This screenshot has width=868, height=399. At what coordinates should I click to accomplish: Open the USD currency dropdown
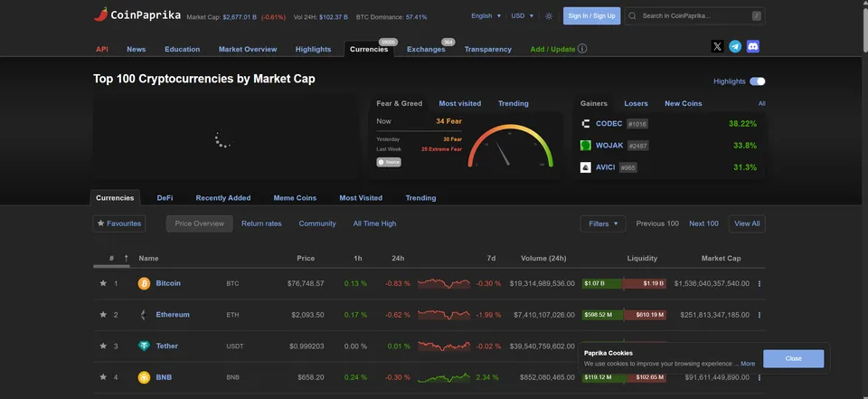tap(522, 16)
